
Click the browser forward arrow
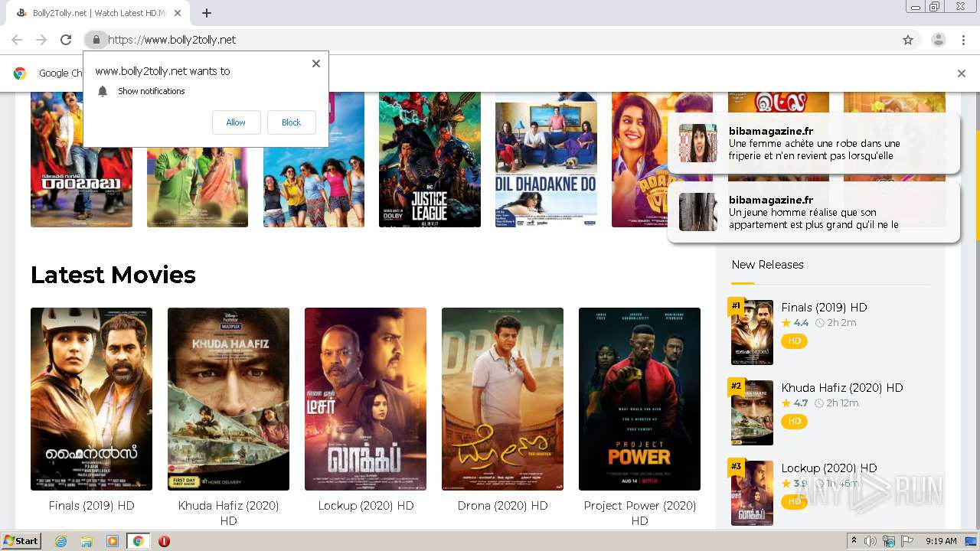tap(41, 40)
